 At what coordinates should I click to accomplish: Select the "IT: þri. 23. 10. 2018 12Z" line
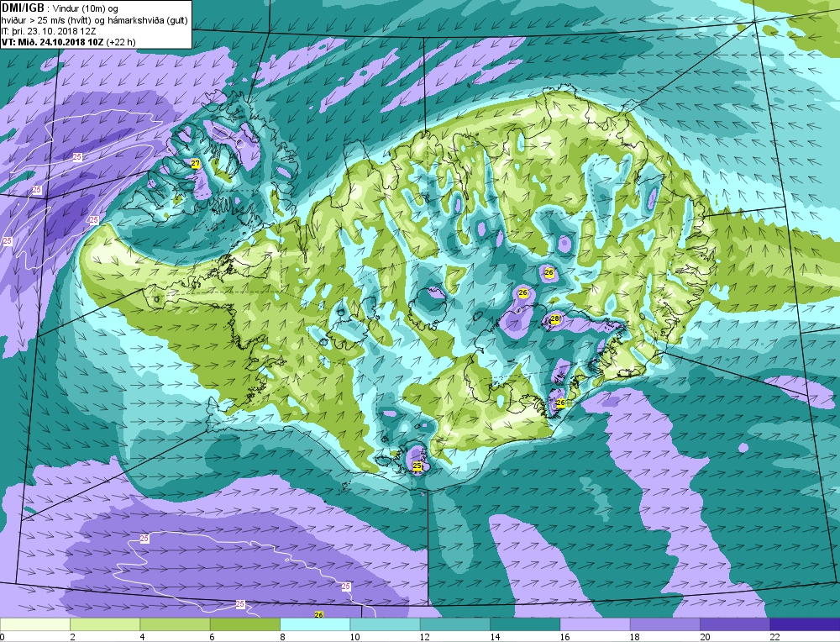[x=49, y=31]
